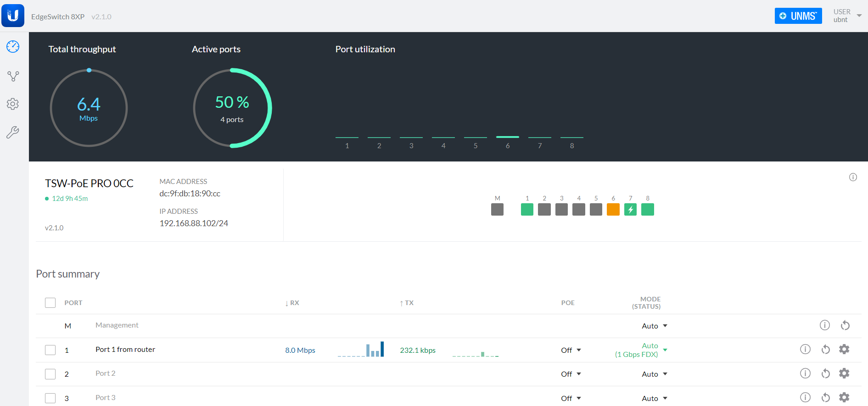Select gray port 2 square in diagram
This screenshot has height=406, width=868.
pos(544,210)
